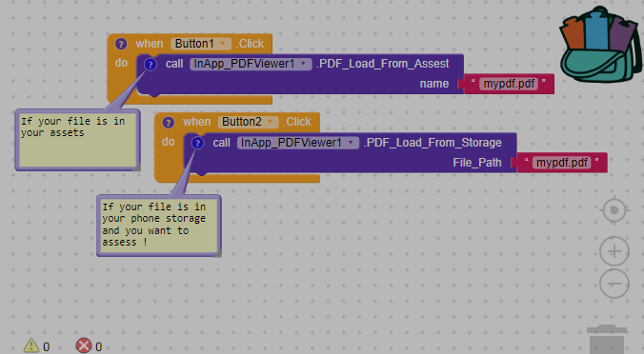
Task: Open InApp_PDFViewer1 dropdown in PDF_Load_From_Storage block
Action: coord(298,143)
